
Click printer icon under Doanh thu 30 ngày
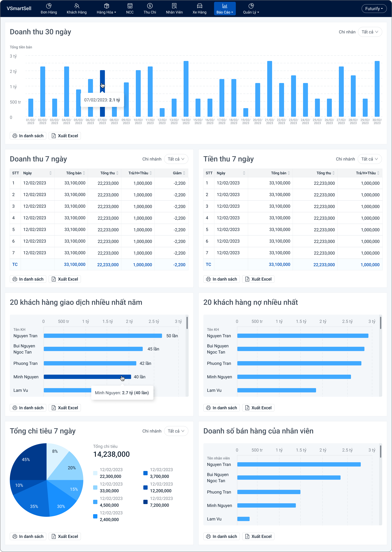[x=15, y=136]
